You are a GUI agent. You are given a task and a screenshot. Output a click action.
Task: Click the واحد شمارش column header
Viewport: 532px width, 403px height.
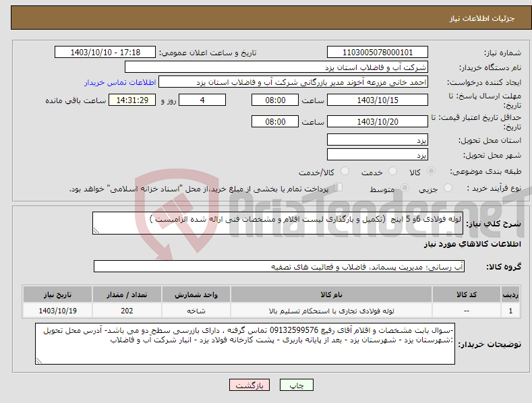[196, 294]
